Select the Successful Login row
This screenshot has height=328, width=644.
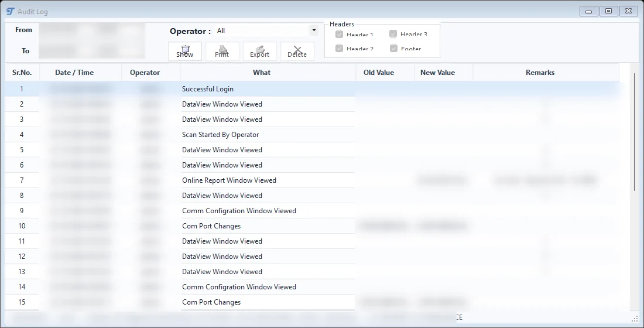pos(312,89)
